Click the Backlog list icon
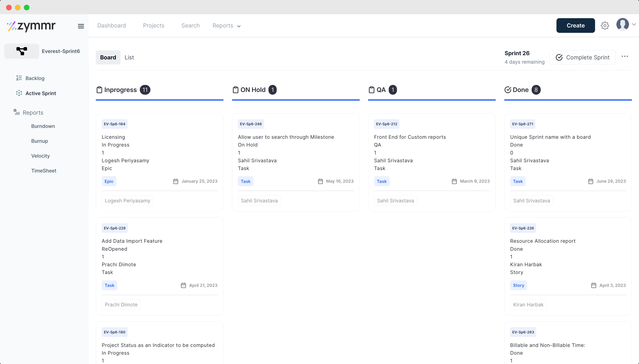The image size is (639, 364). click(x=19, y=78)
